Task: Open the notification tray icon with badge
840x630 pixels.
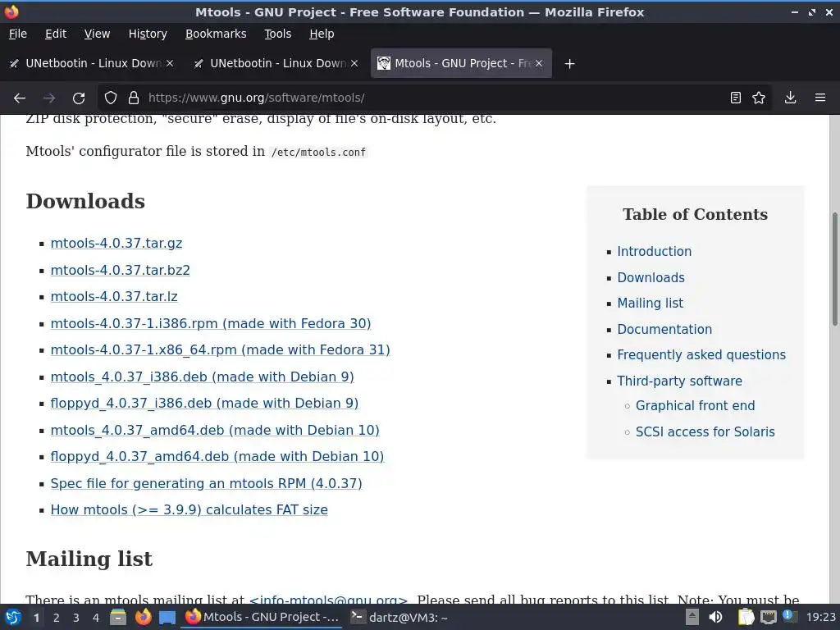Action: 790,617
